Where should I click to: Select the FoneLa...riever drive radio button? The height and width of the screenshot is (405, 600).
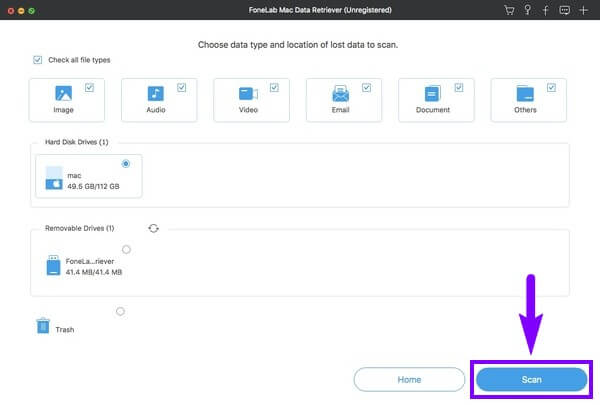(x=126, y=250)
